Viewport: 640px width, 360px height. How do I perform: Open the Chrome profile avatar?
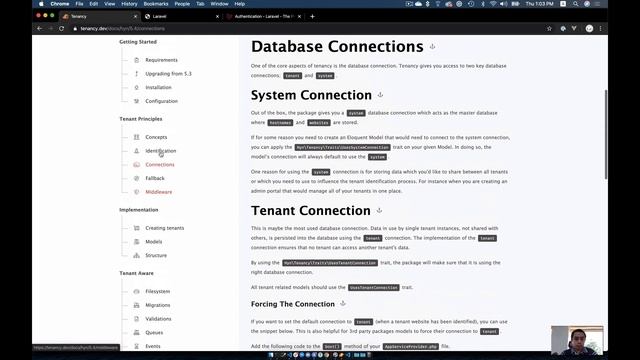(589, 29)
